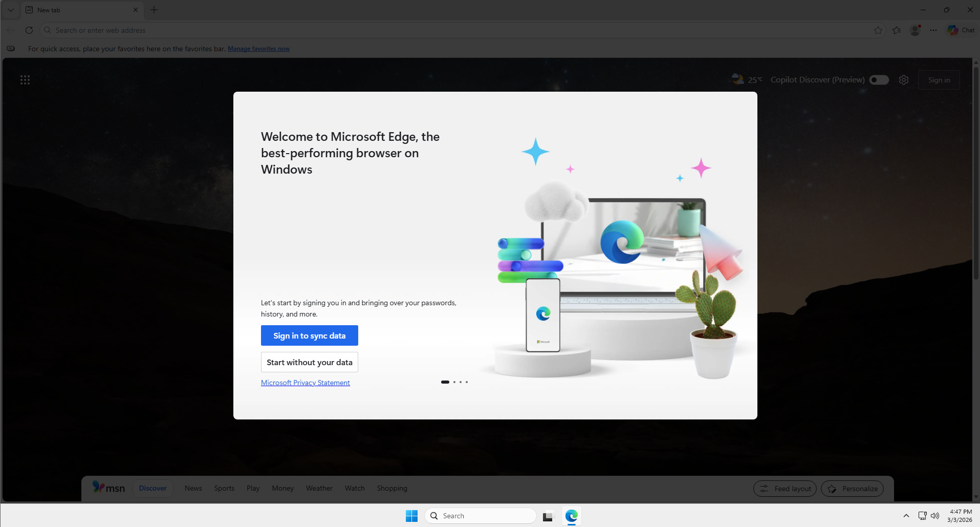Select the Play feed tab
Screen dimensions: 980x527
pos(253,488)
